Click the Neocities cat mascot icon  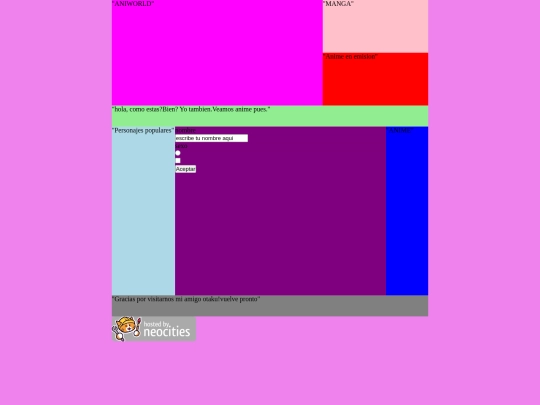point(126,329)
